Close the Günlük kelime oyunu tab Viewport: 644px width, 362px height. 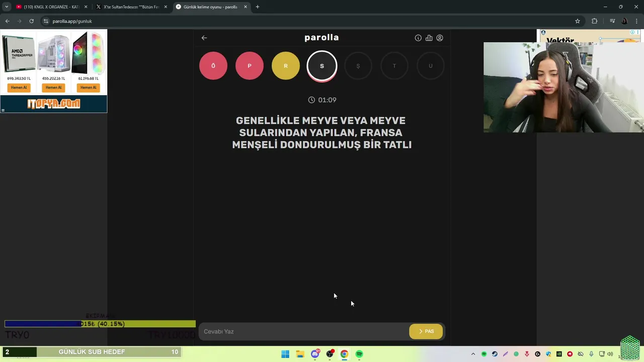246,7
